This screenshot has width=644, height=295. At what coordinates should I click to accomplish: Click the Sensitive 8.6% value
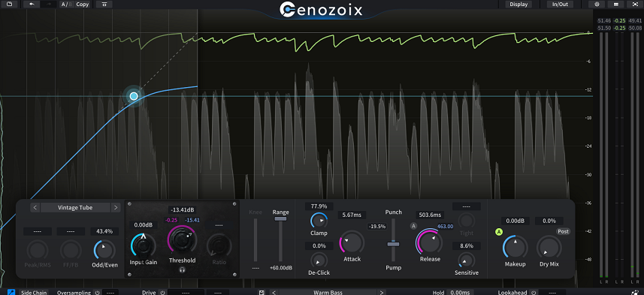(x=466, y=245)
